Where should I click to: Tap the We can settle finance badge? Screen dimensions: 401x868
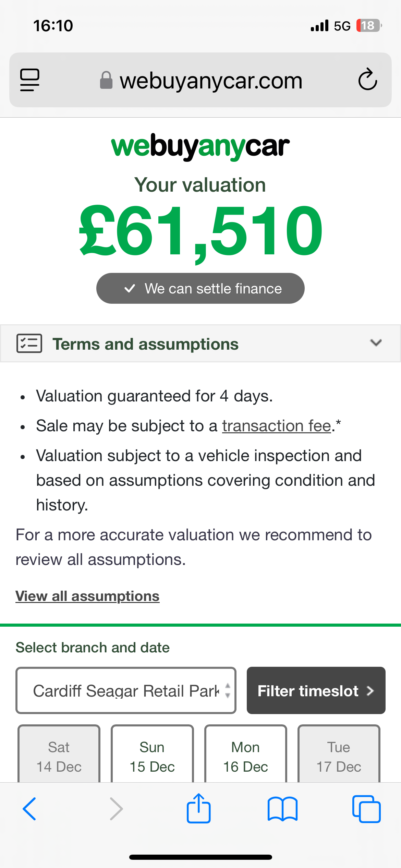[x=200, y=288]
